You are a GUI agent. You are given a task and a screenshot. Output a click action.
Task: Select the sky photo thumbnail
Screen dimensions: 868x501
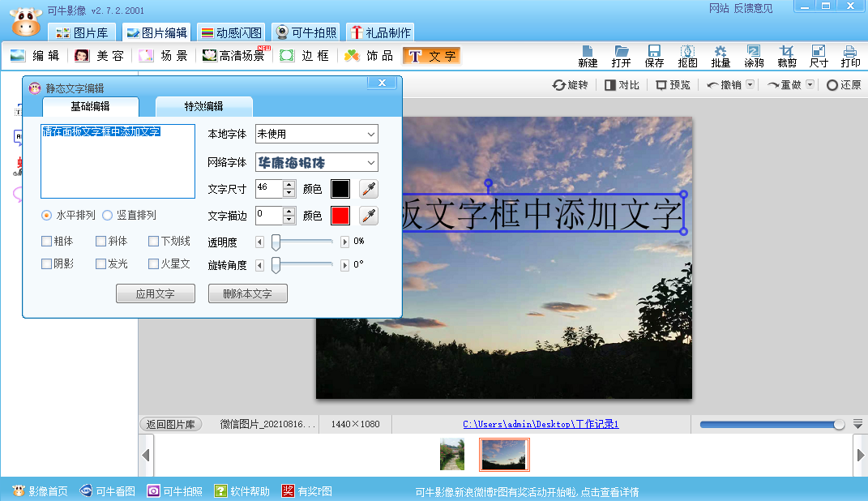502,454
